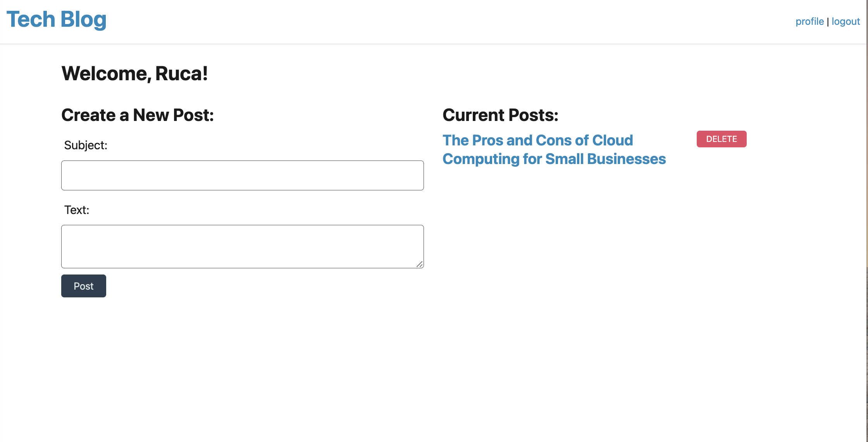Focus the Text textarea box
The width and height of the screenshot is (868, 442).
243,247
